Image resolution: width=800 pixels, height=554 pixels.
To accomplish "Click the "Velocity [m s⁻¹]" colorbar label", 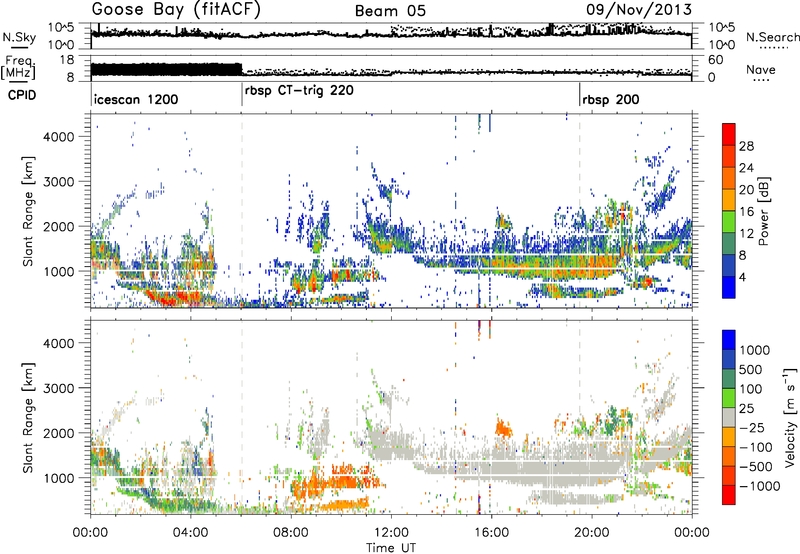I will 790,417.
